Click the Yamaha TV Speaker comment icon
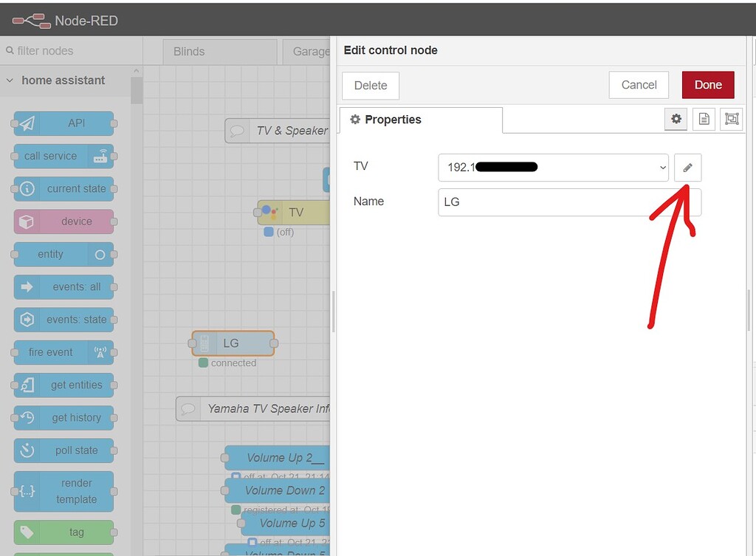Screen dimensions: 756x556 pyautogui.click(x=188, y=409)
